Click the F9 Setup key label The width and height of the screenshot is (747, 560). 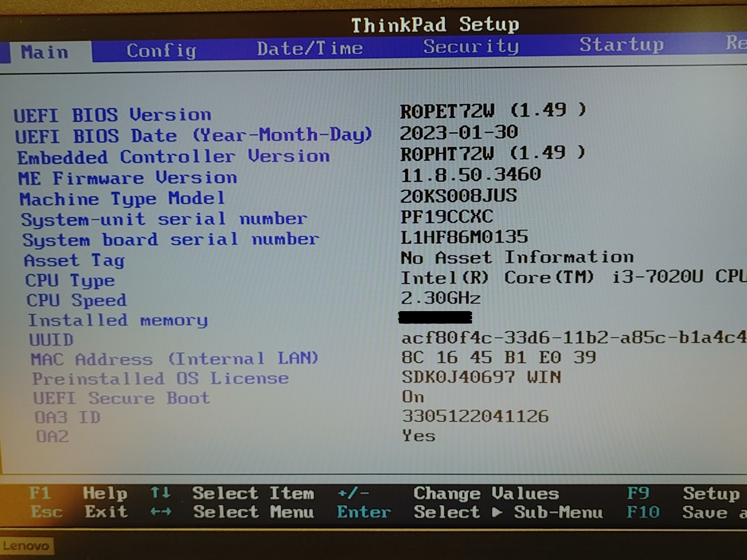638,493
